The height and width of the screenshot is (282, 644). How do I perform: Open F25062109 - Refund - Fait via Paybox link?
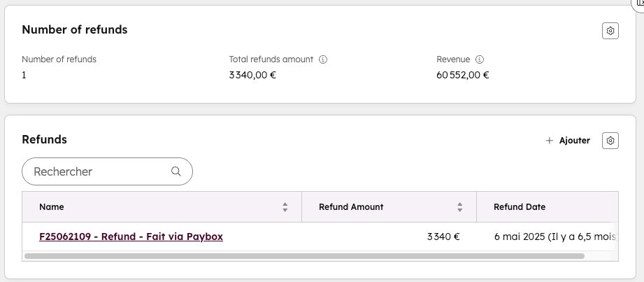tap(131, 237)
